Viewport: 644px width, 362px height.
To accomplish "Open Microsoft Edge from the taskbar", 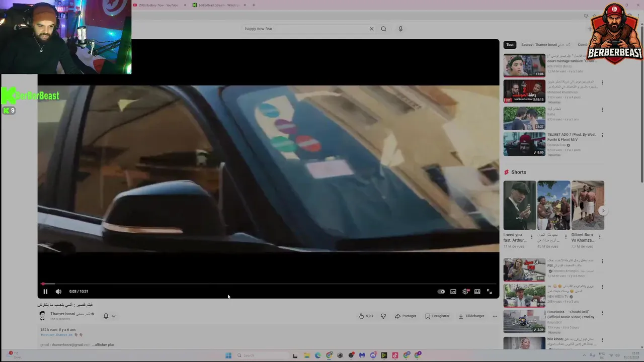I will [x=318, y=355].
